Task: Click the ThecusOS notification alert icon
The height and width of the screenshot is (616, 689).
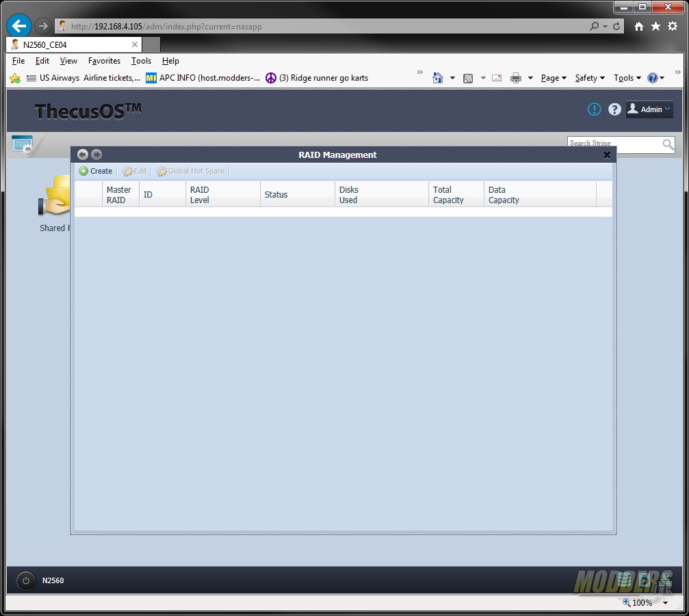Action: point(594,109)
